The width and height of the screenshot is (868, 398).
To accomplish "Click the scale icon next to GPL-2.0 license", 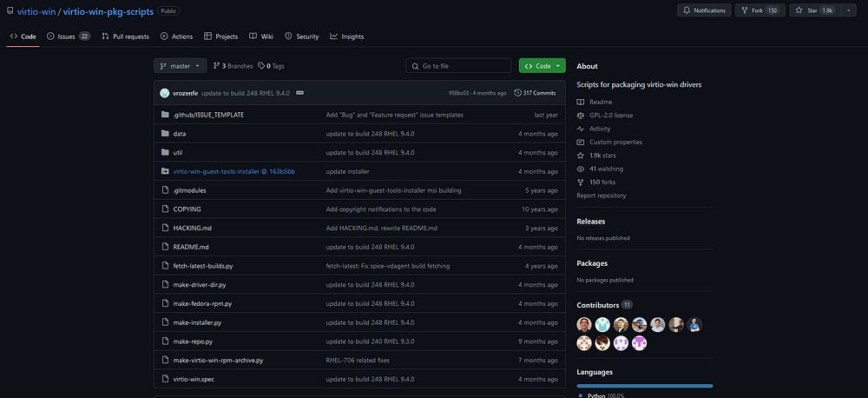I will click(580, 116).
